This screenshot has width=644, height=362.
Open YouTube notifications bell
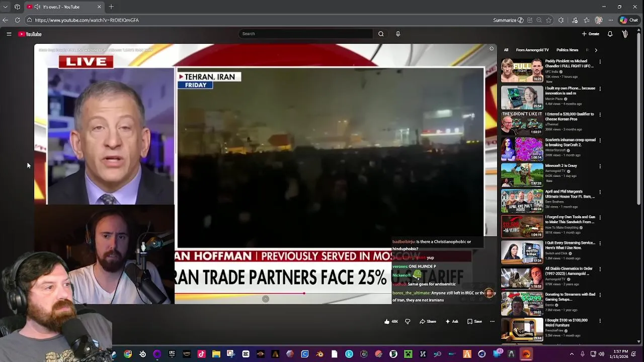coord(610,34)
